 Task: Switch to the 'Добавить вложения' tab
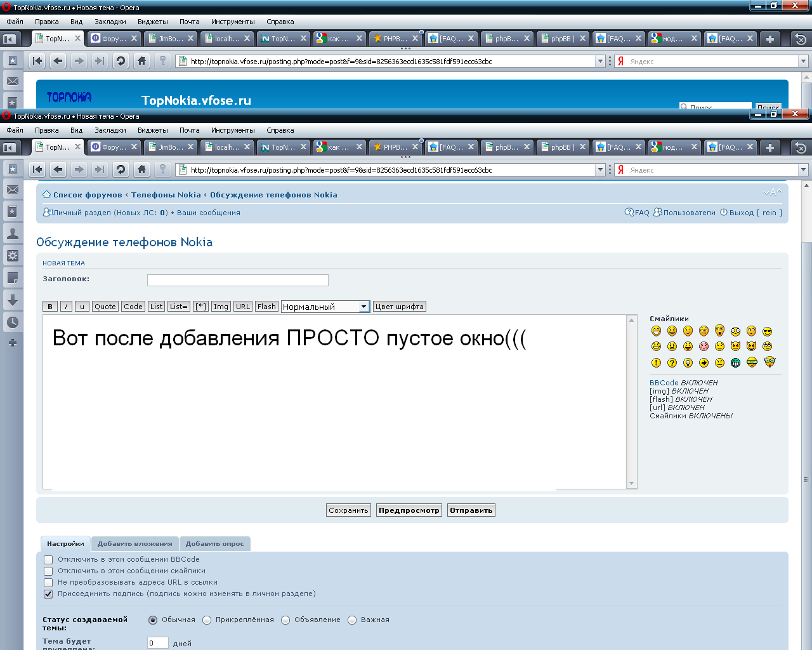[x=134, y=544]
